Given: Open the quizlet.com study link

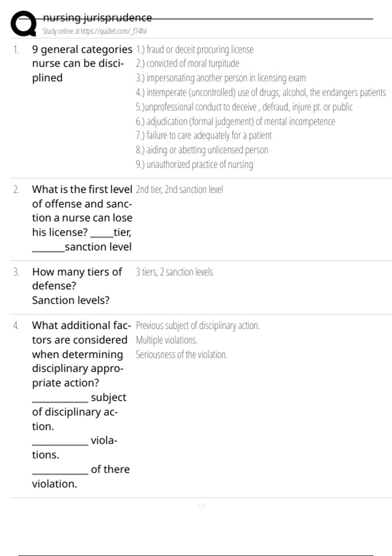Looking at the screenshot, I should coord(94,31).
